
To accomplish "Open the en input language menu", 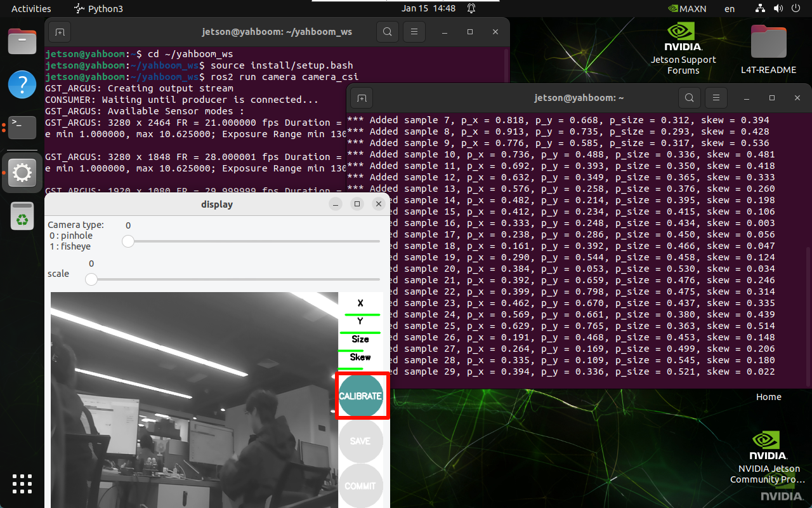I will pyautogui.click(x=730, y=9).
